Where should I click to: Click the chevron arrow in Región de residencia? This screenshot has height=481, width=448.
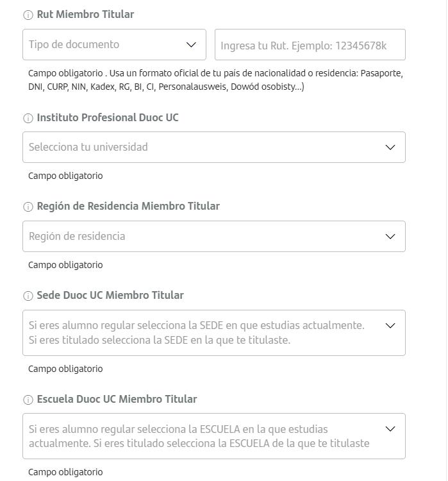(x=390, y=237)
